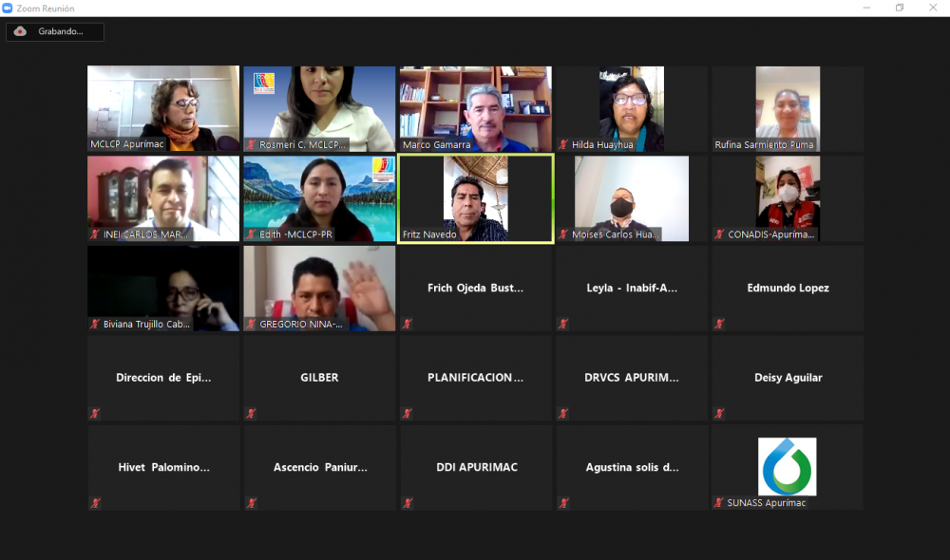The image size is (950, 560).
Task: Click the red cloud recording icon
Action: [x=20, y=31]
